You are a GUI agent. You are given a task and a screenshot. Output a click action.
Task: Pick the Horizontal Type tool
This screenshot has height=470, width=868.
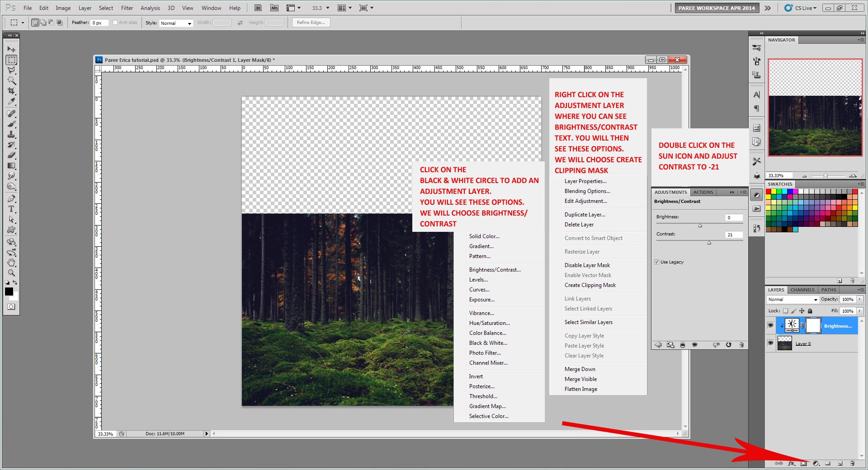tap(11, 209)
